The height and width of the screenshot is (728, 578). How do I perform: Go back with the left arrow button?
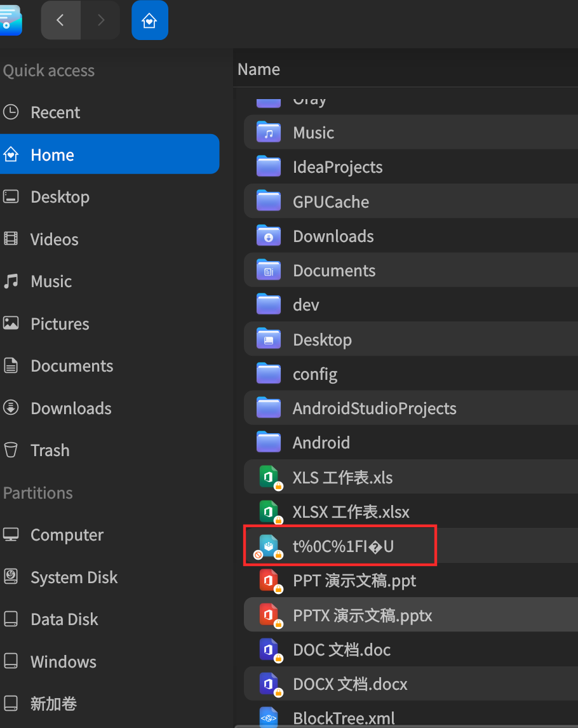[x=61, y=20]
